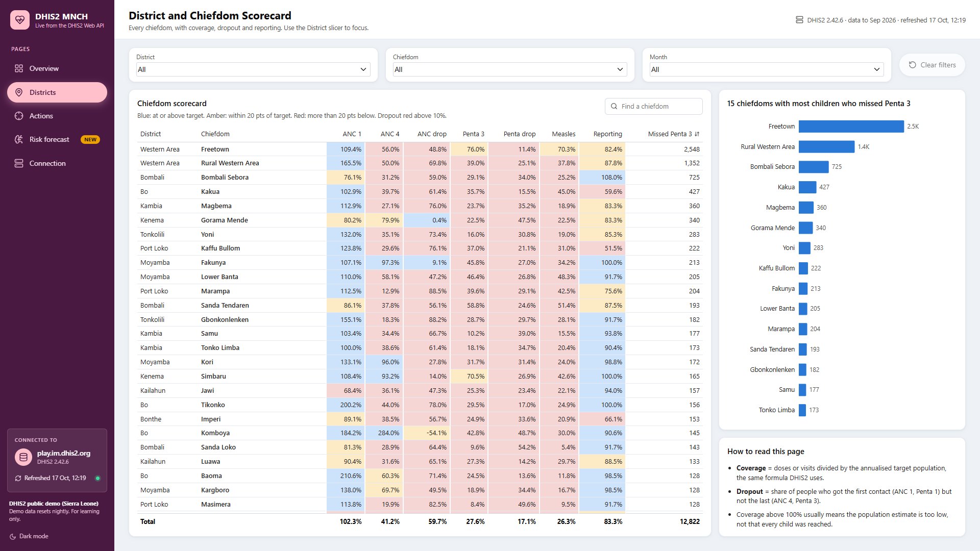Viewport: 980px width, 551px height.
Task: Open the Chiefdom filter dropdown
Action: (510, 69)
